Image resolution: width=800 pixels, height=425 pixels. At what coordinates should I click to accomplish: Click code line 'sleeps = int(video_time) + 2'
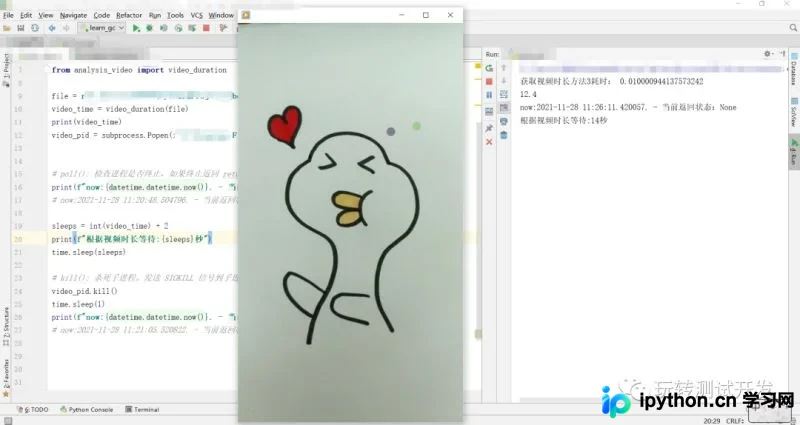[110, 226]
